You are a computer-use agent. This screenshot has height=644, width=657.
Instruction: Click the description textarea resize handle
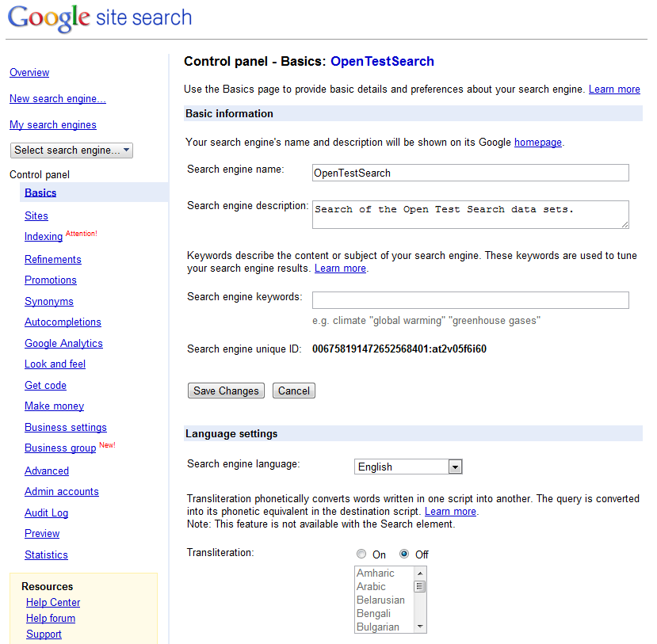pos(625,225)
